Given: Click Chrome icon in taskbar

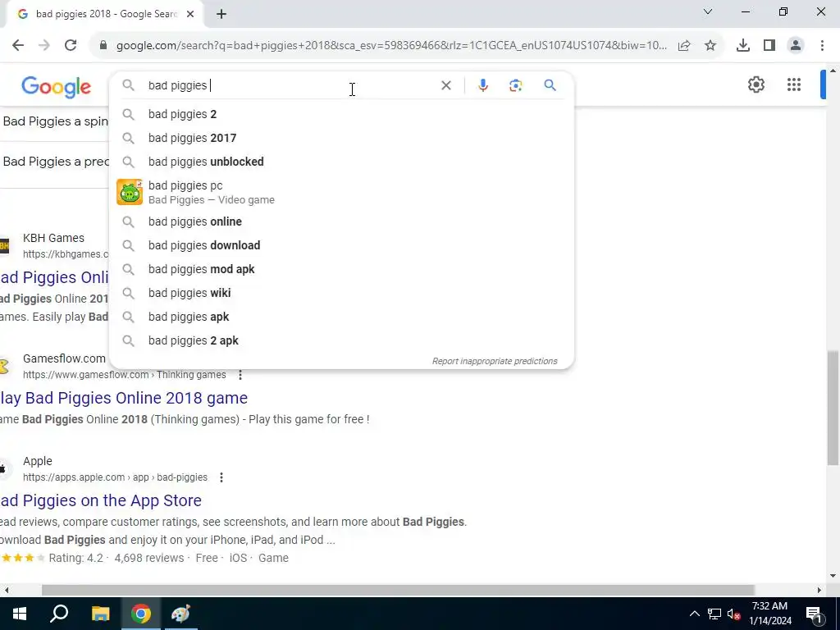Looking at the screenshot, I should pyautogui.click(x=141, y=614).
